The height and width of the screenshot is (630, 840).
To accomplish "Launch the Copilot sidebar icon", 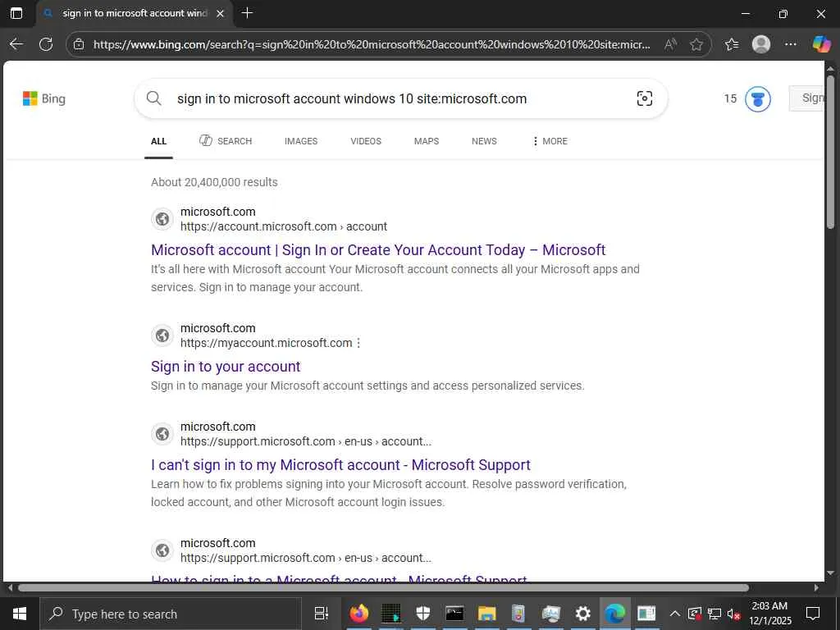I will point(820,44).
